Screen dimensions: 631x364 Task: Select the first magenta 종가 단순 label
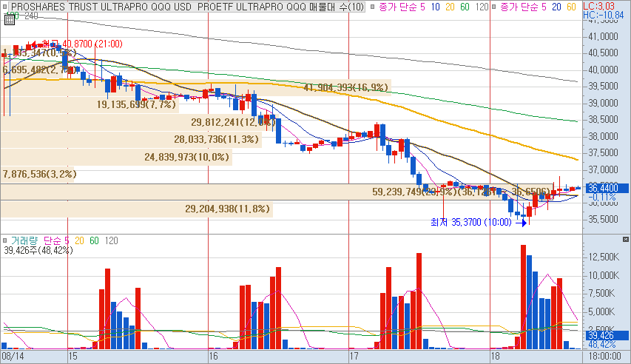click(402, 7)
